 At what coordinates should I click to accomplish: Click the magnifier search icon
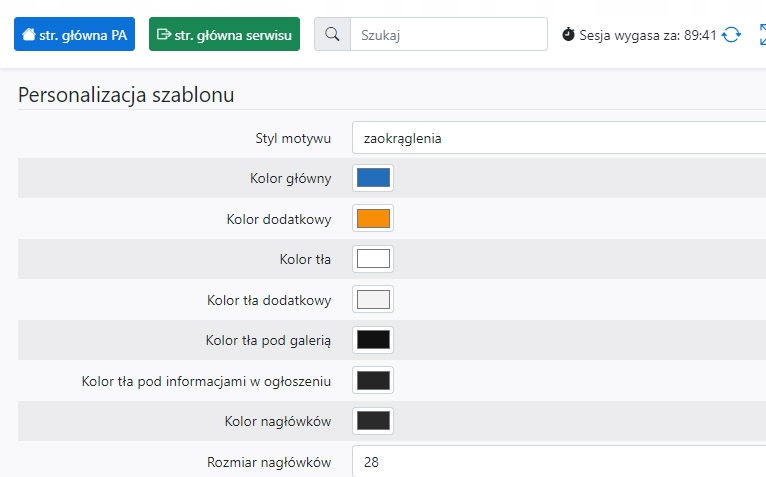tap(332, 34)
